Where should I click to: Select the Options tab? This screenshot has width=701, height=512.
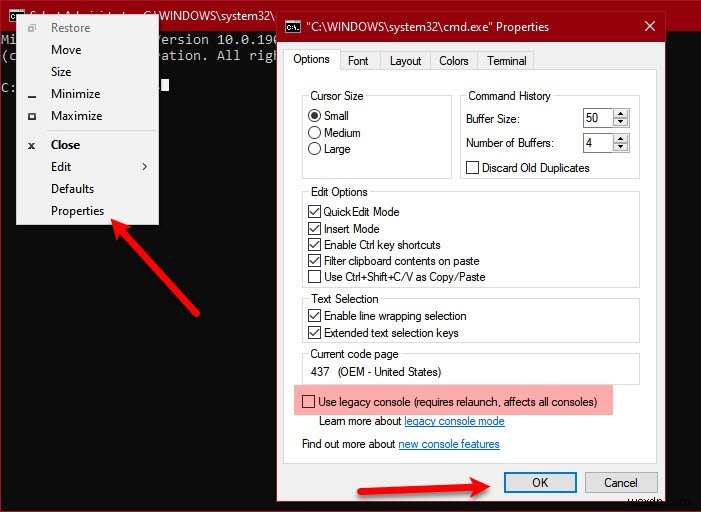pyautogui.click(x=312, y=59)
